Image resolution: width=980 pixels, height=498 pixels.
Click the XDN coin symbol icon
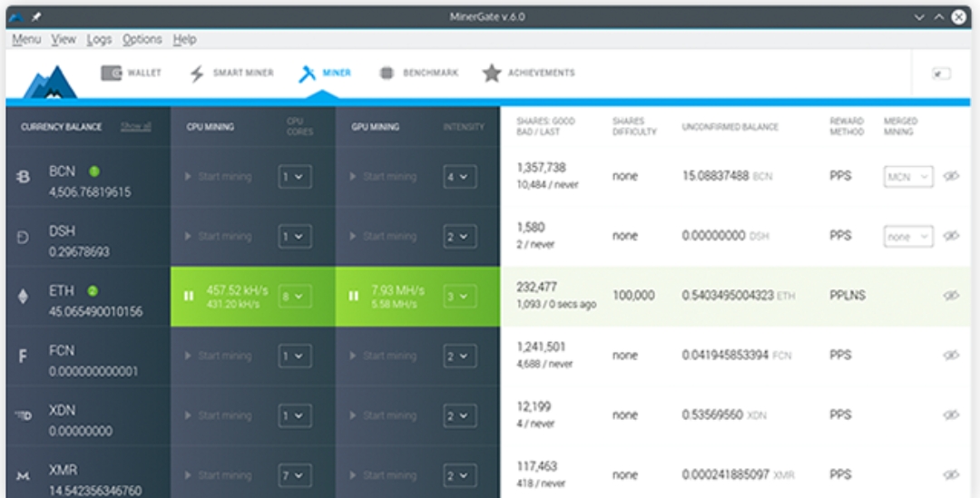pyautogui.click(x=23, y=416)
